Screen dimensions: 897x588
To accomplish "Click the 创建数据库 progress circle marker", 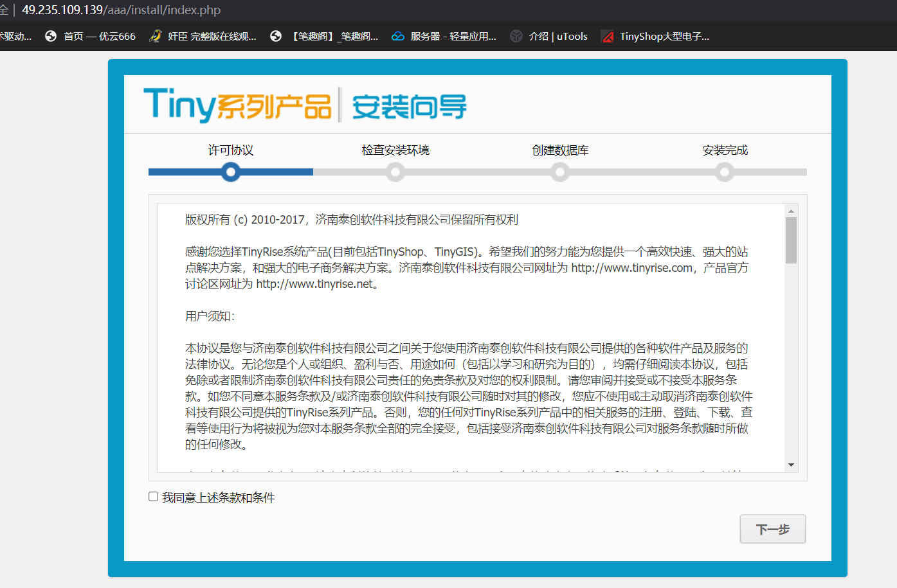I will pos(560,172).
